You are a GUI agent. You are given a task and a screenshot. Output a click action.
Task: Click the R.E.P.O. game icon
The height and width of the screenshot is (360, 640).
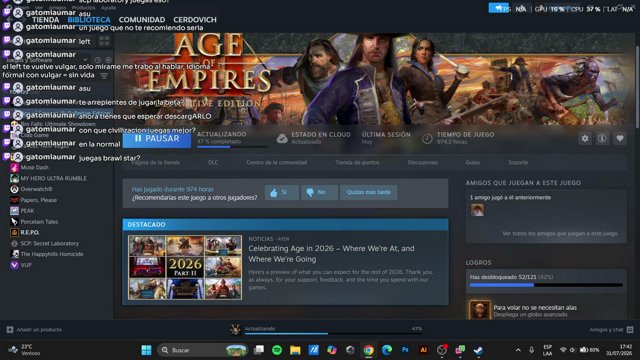(x=14, y=232)
